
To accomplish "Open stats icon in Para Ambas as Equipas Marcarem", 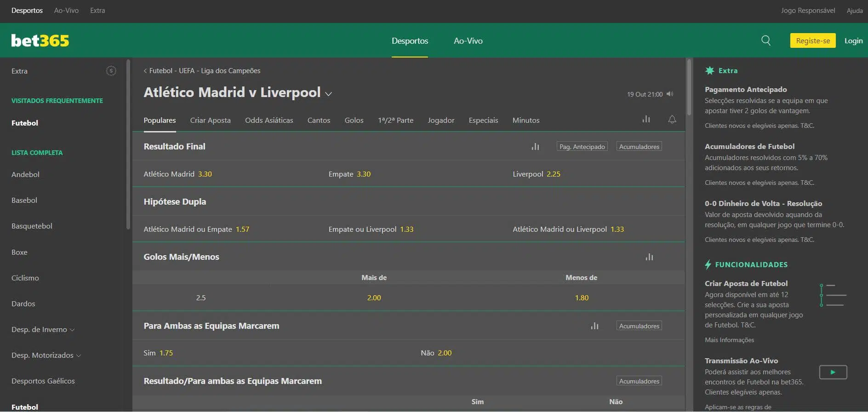I will click(x=594, y=326).
